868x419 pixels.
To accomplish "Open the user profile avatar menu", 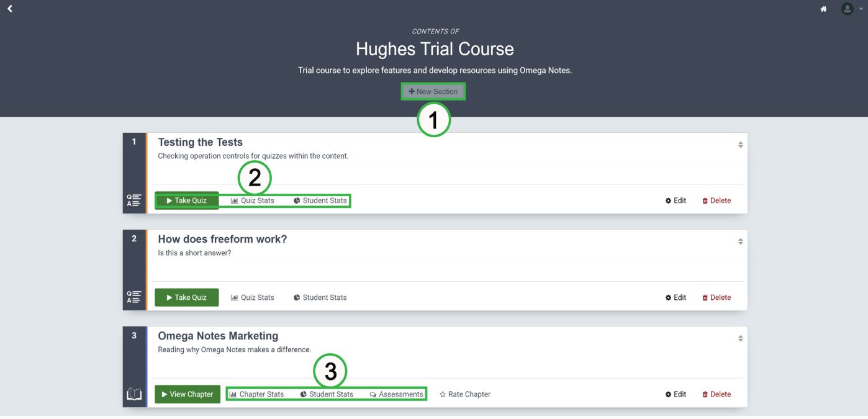I will coord(848,9).
